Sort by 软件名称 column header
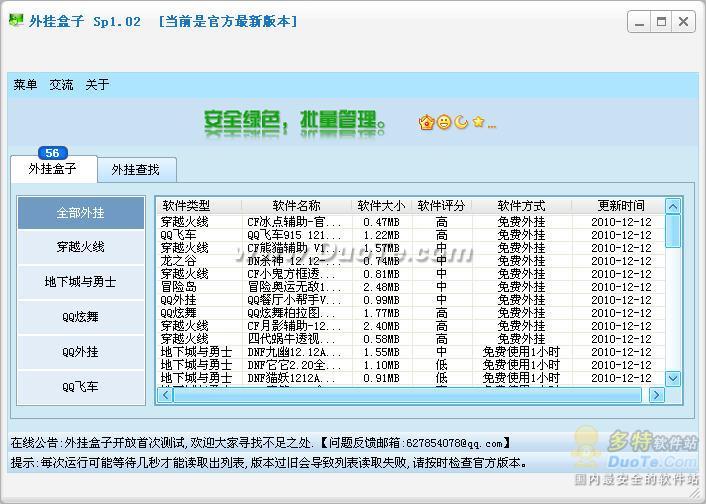Viewport: 706px width, 504px height. [x=296, y=206]
